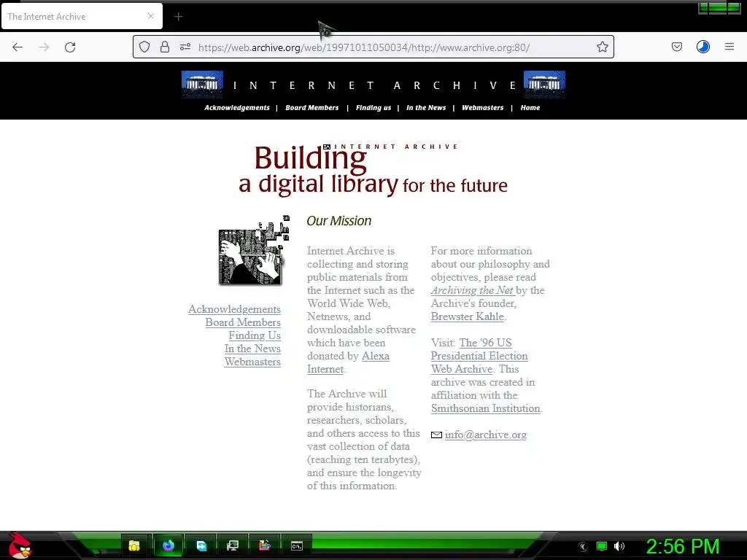Bookmark this page with the star
This screenshot has width=747, height=560.
click(x=602, y=47)
